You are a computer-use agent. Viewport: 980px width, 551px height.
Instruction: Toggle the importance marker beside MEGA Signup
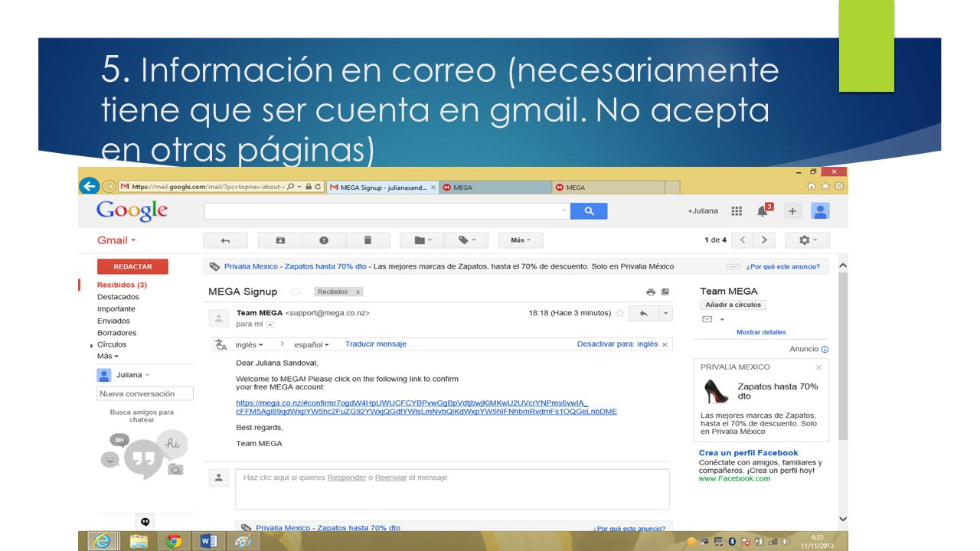[x=296, y=292]
